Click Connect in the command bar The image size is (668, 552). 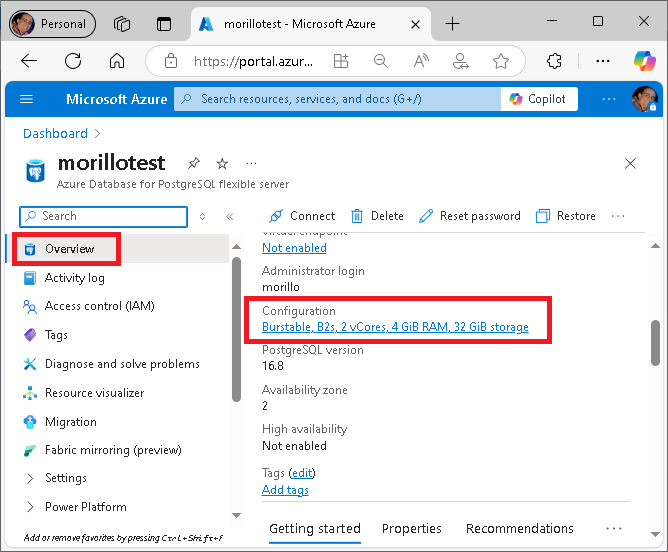[302, 216]
